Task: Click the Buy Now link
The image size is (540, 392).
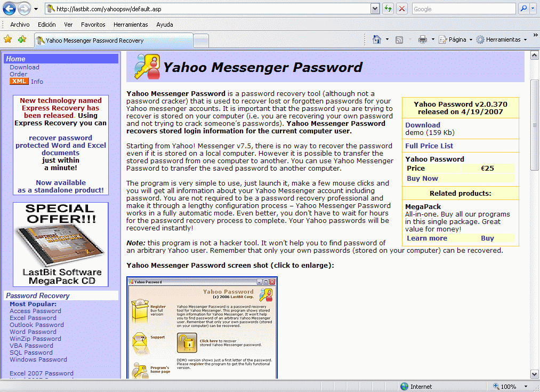Action: [x=422, y=179]
